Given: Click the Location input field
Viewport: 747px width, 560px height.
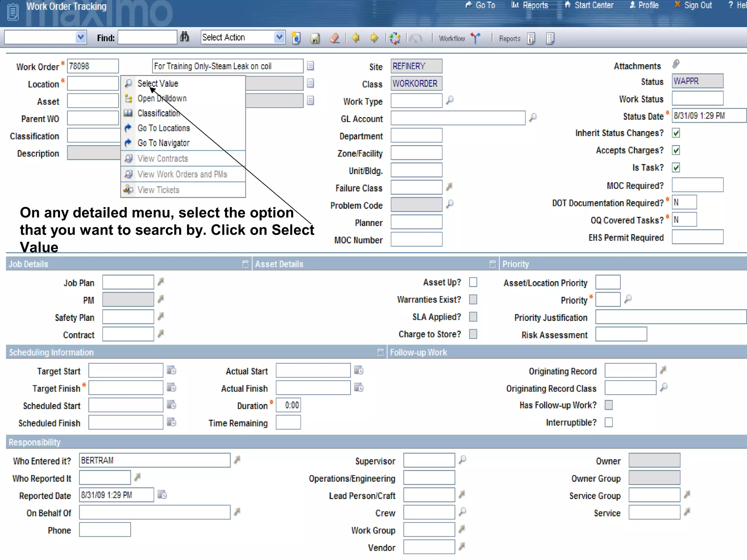Looking at the screenshot, I should 93,83.
